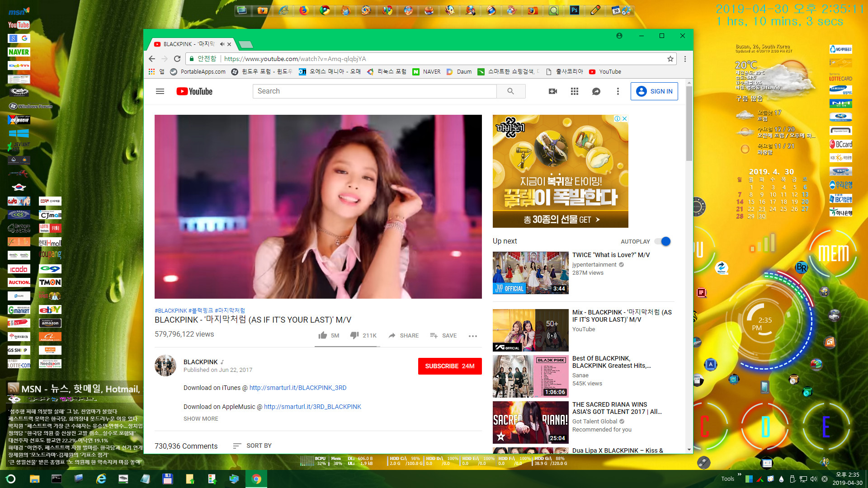
Task: Click the like/dislike ratio bar
Action: pos(347,347)
